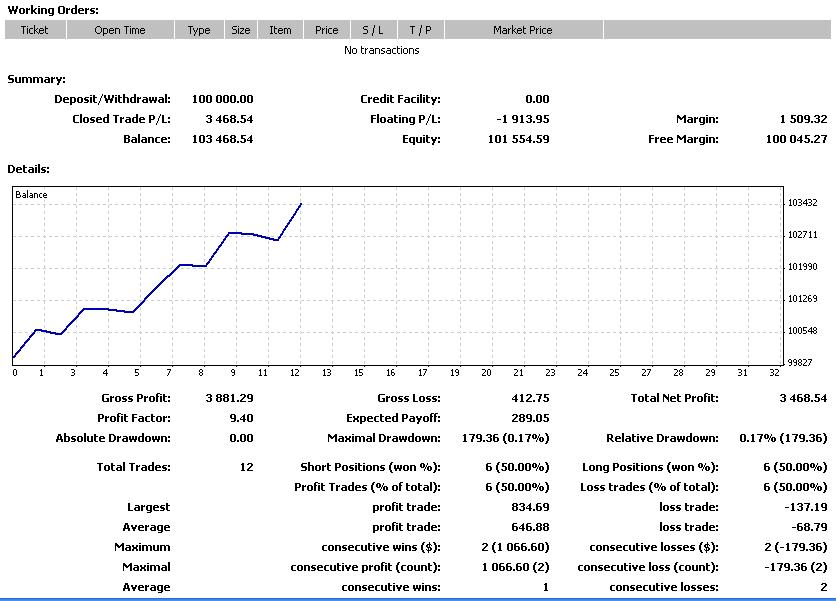Click the Profit Factor value 9.40

point(242,418)
